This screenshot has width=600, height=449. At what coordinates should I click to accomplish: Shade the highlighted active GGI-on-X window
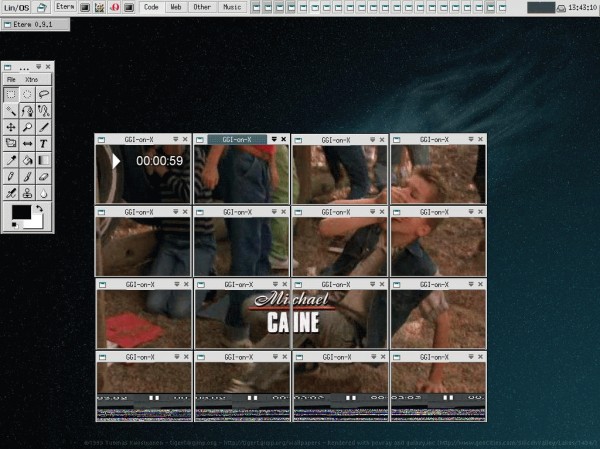point(274,139)
